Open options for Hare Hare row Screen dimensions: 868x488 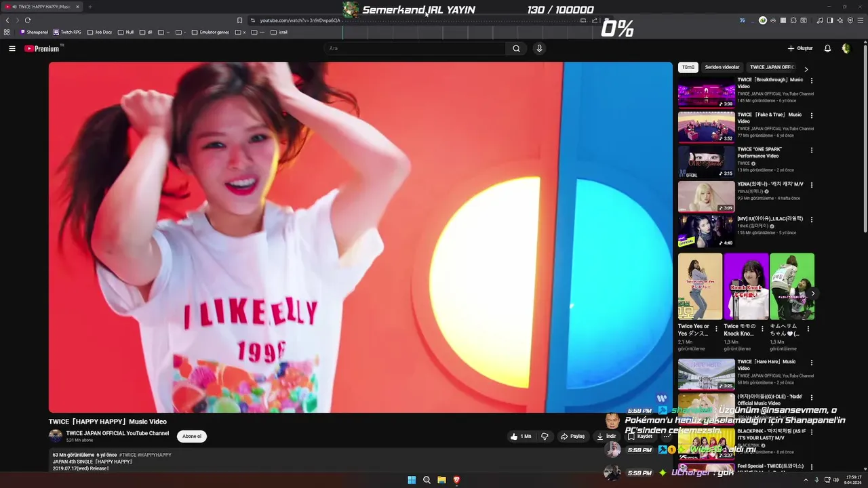(812, 363)
